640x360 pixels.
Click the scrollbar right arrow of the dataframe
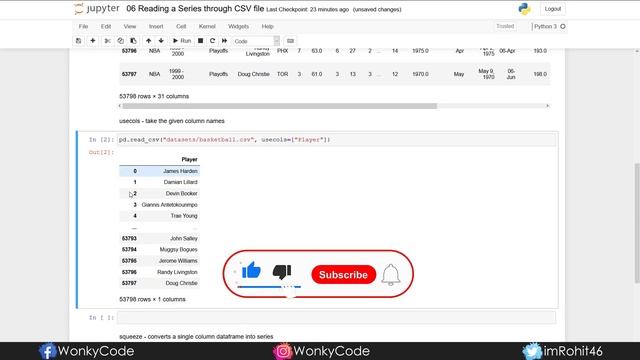point(548,106)
